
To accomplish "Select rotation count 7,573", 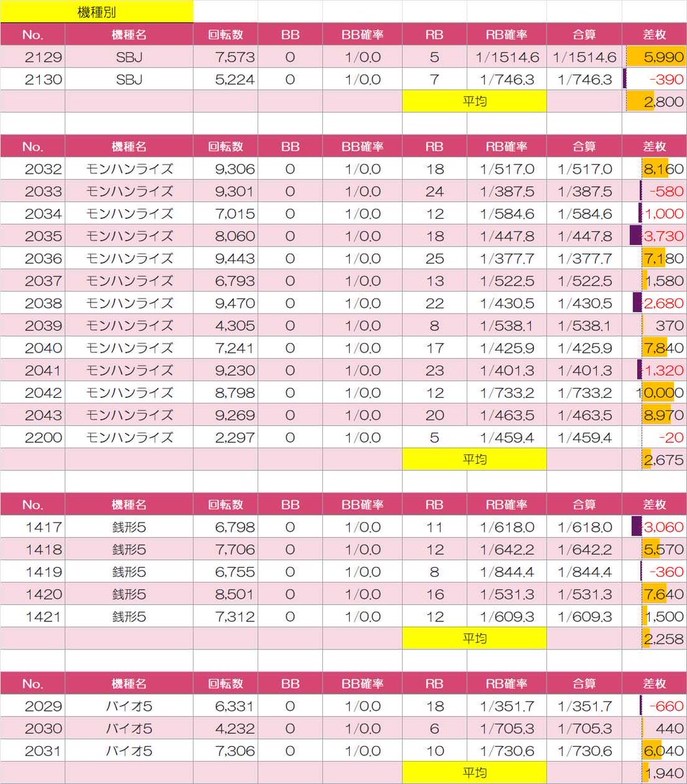I will coord(235,57).
